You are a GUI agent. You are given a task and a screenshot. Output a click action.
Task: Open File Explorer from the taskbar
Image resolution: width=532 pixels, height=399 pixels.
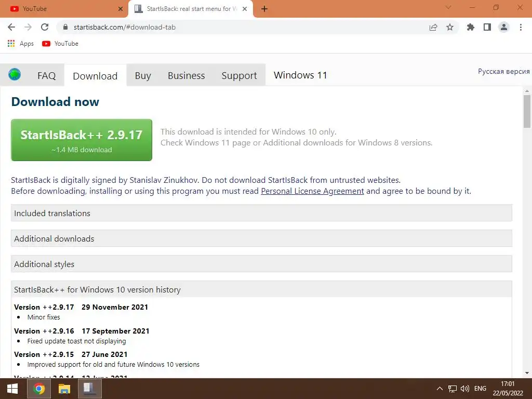click(64, 389)
